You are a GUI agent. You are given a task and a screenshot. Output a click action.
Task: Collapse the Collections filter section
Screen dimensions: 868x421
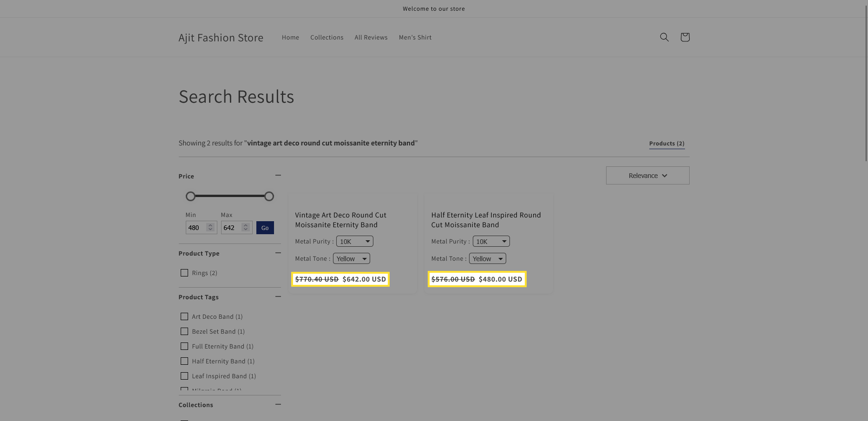tap(278, 404)
